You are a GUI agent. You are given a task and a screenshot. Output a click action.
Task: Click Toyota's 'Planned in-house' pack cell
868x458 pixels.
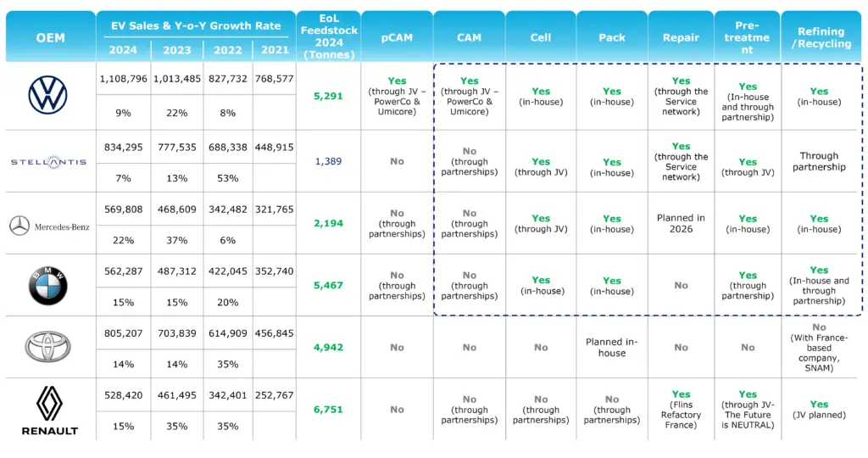click(612, 347)
